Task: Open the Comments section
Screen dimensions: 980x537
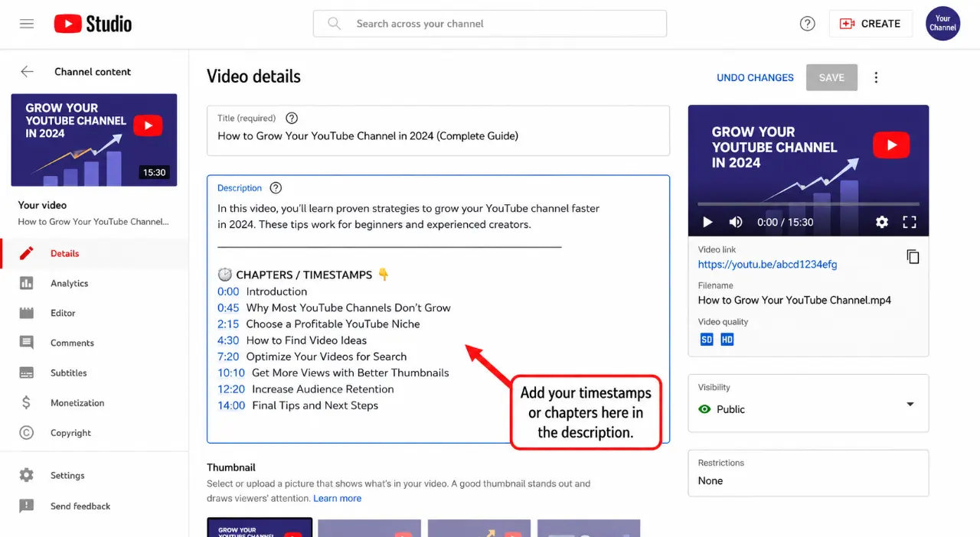Action: [x=94, y=343]
